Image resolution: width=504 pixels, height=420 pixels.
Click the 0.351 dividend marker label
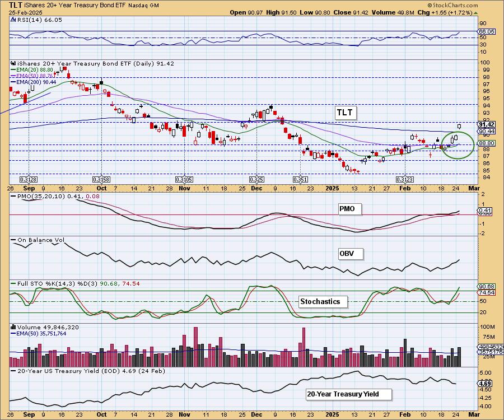click(x=301, y=180)
